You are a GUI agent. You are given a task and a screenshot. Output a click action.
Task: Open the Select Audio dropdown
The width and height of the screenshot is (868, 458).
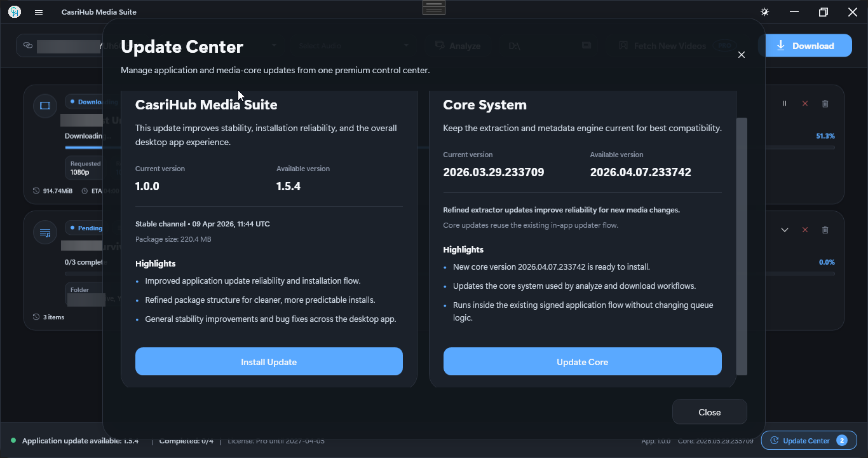click(354, 46)
